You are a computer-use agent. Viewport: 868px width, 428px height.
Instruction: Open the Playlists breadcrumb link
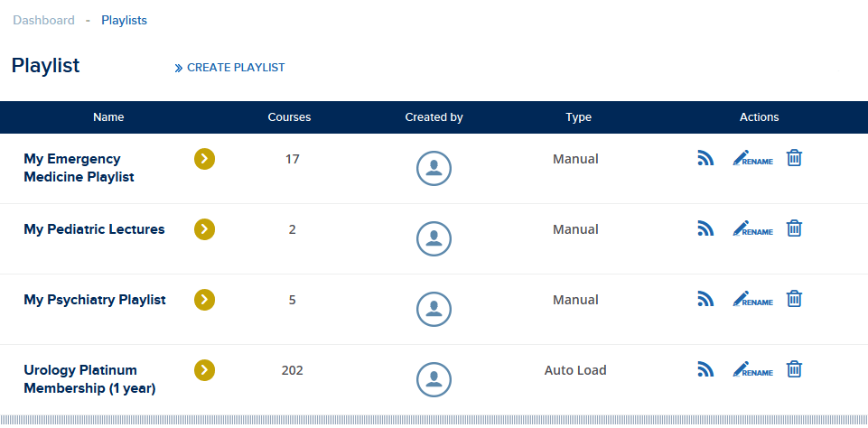coord(124,21)
